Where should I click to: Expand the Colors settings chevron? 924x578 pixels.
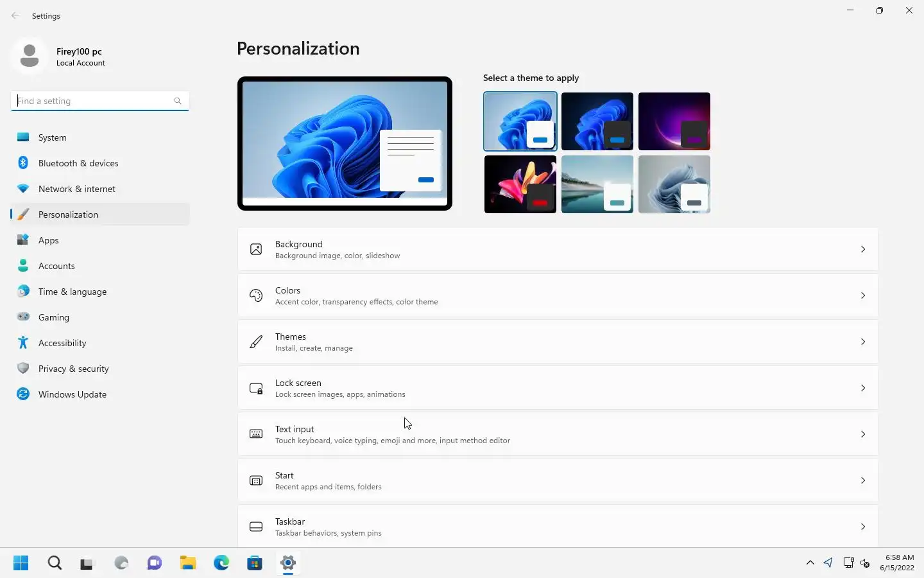pos(863,295)
